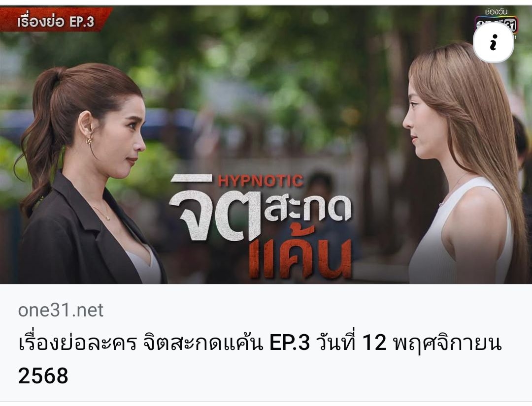Click "EP.3" in the article headline
This screenshot has height=406, width=532.
pyautogui.click(x=290, y=343)
